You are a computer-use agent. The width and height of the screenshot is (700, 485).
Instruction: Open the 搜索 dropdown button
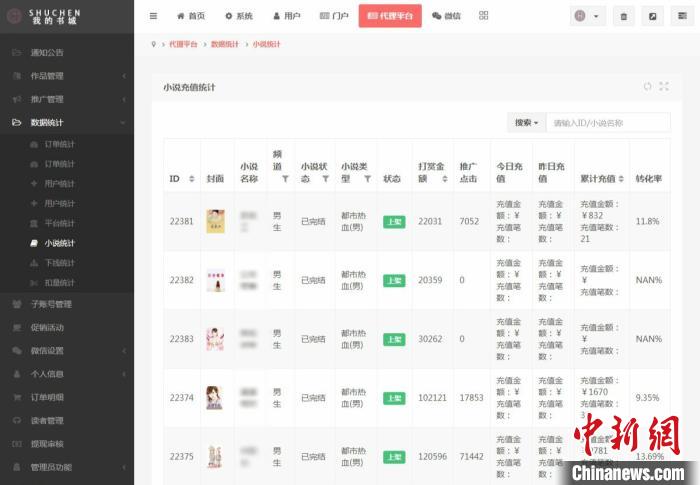(x=526, y=123)
